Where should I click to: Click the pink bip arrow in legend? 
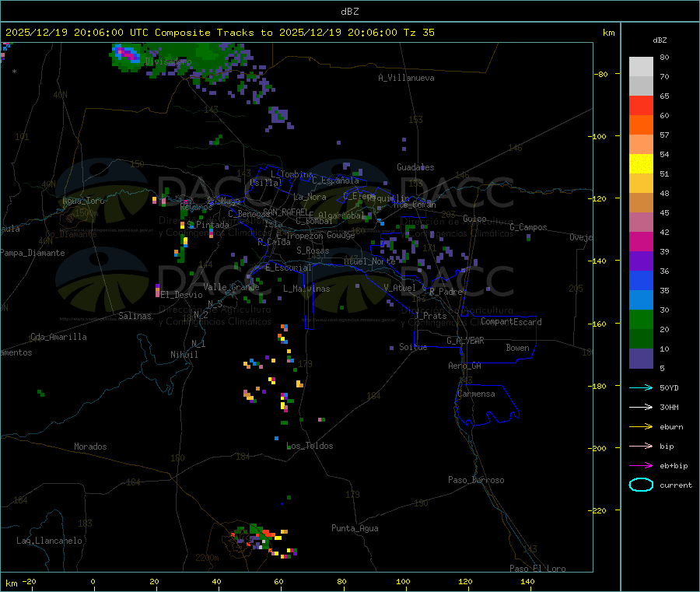click(x=641, y=446)
